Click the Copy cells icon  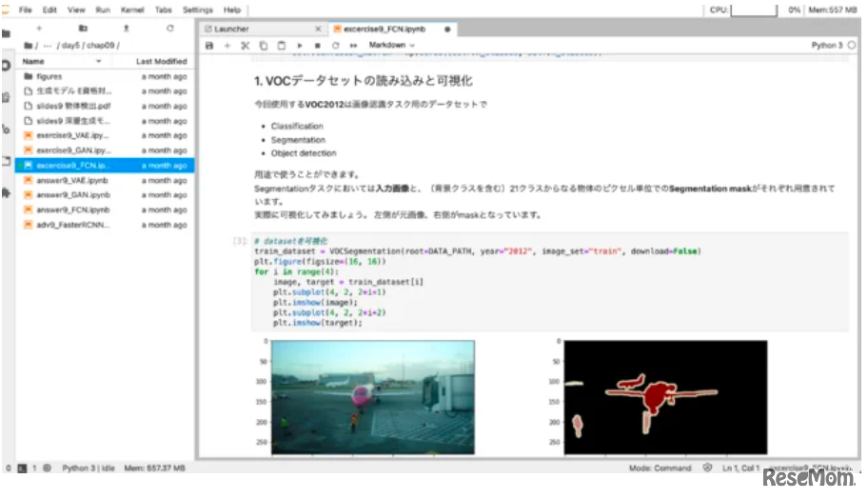(x=263, y=45)
